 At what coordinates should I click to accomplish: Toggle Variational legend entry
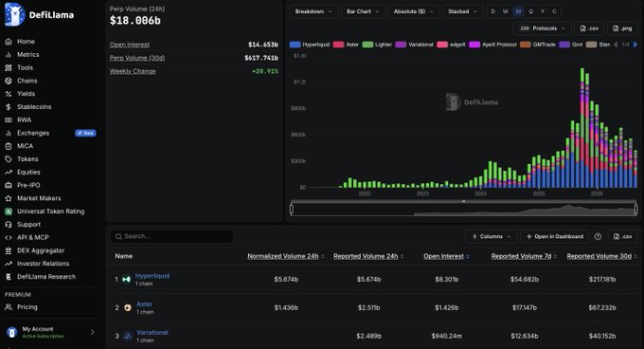pyautogui.click(x=415, y=45)
